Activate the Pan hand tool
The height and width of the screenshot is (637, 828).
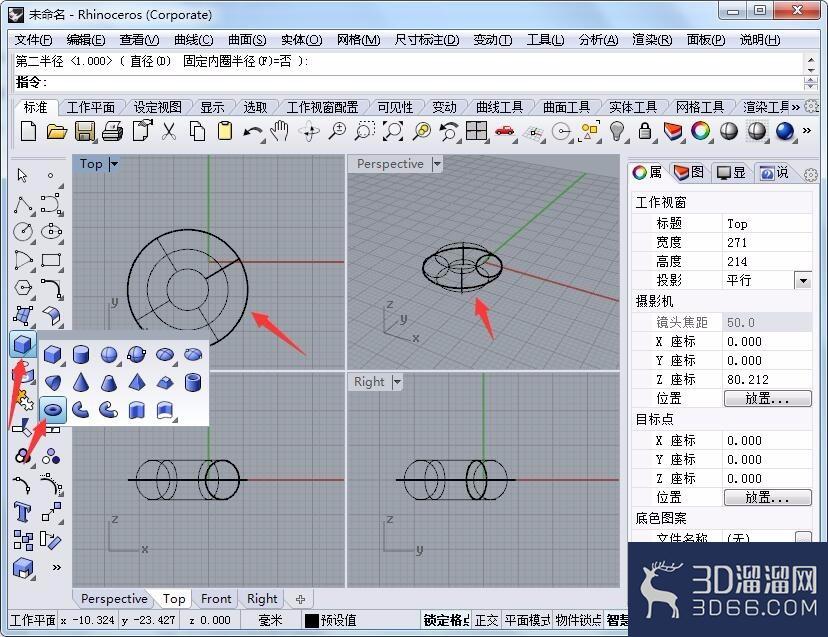coord(280,131)
